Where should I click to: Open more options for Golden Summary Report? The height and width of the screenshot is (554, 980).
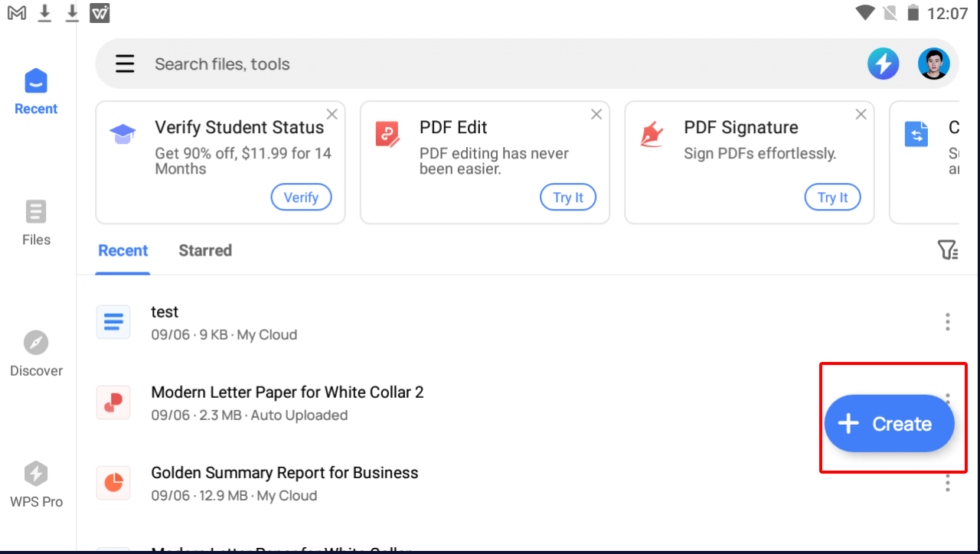947,484
